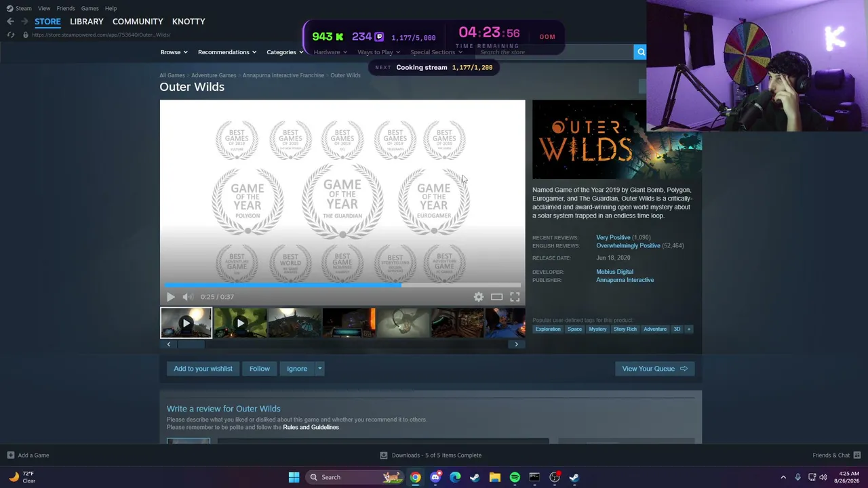Open volume control in the system tray
This screenshot has width=868, height=488.
click(x=823, y=477)
